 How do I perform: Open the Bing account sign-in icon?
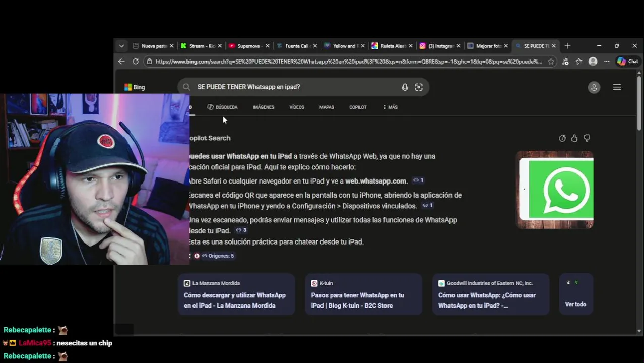pyautogui.click(x=594, y=87)
